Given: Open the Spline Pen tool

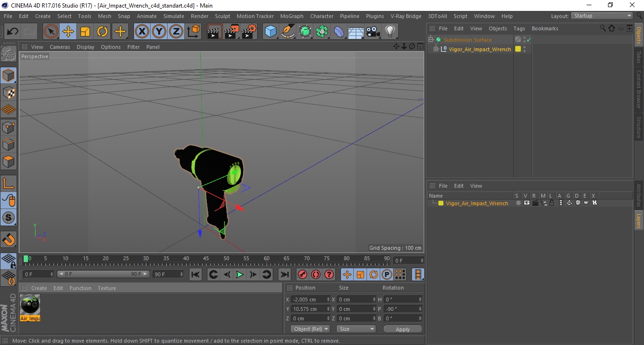Looking at the screenshot, I should point(288,32).
